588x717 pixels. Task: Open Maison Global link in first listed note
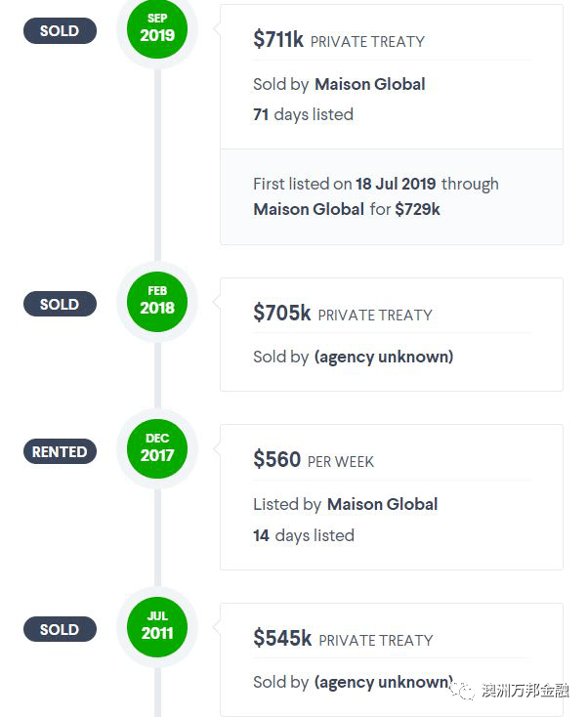[x=309, y=209]
